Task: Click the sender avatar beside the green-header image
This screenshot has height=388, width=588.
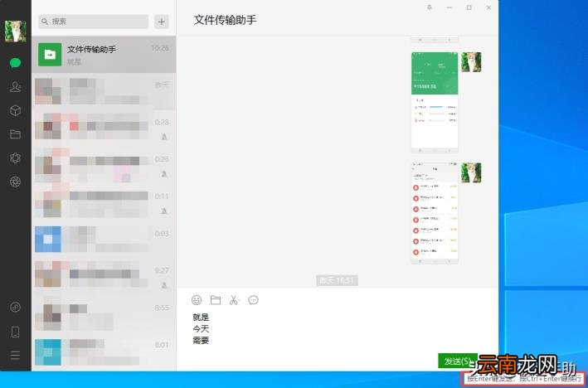Action: click(471, 62)
